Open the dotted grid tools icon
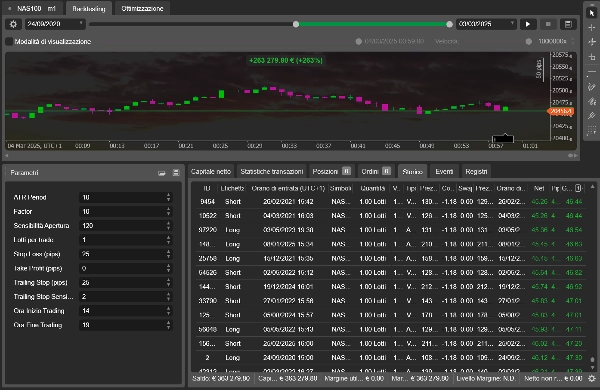 (x=592, y=131)
